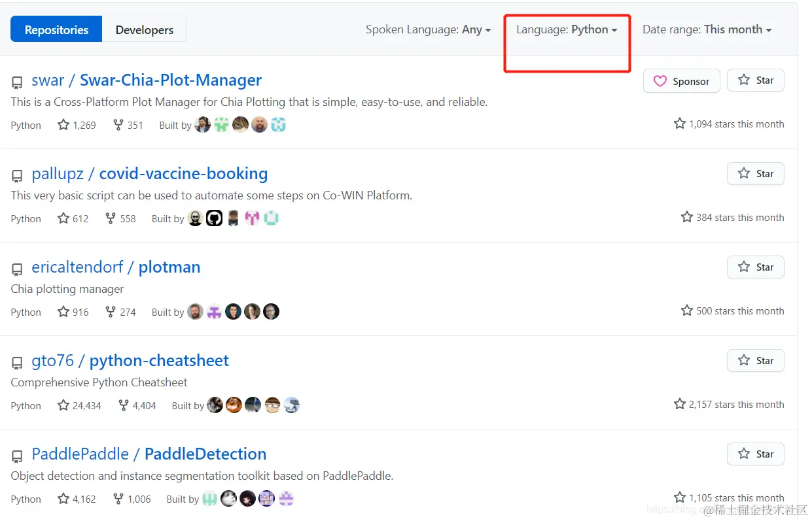The image size is (812, 521).
Task: Select the text "384 stars this month"
Action: pos(740,218)
